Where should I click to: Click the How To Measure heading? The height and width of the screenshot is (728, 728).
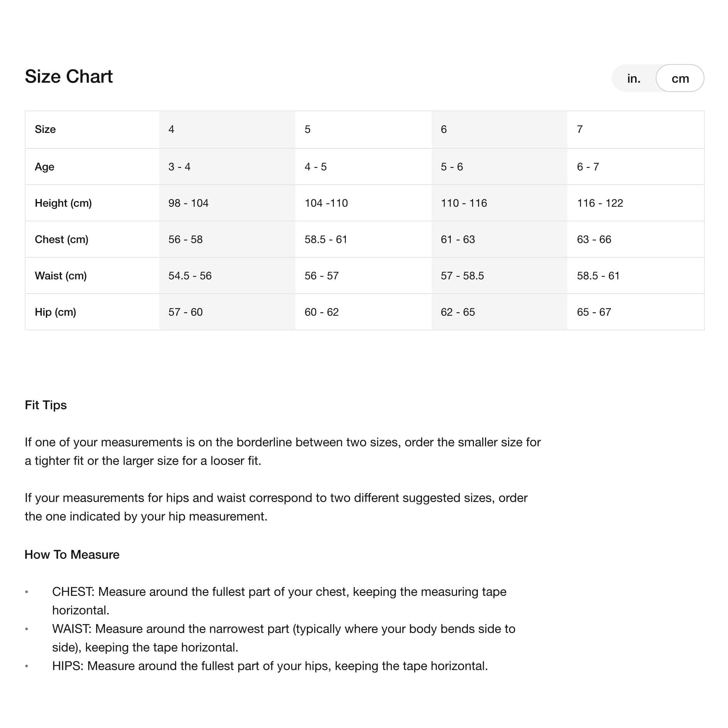(x=72, y=555)
